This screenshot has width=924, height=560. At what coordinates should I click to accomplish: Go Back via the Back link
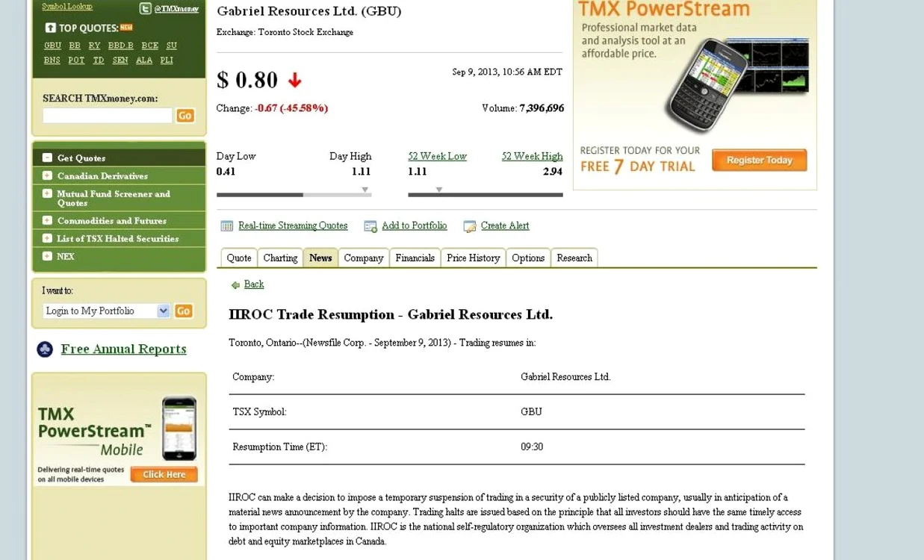254,284
